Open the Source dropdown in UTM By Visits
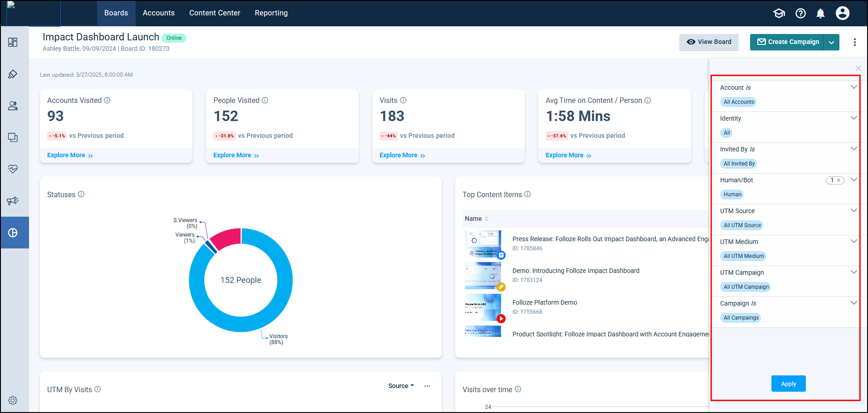 401,386
